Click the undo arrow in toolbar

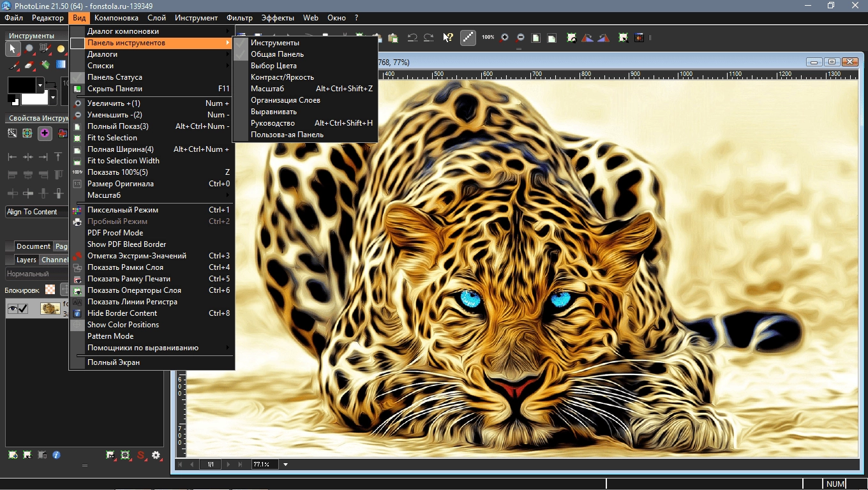412,38
